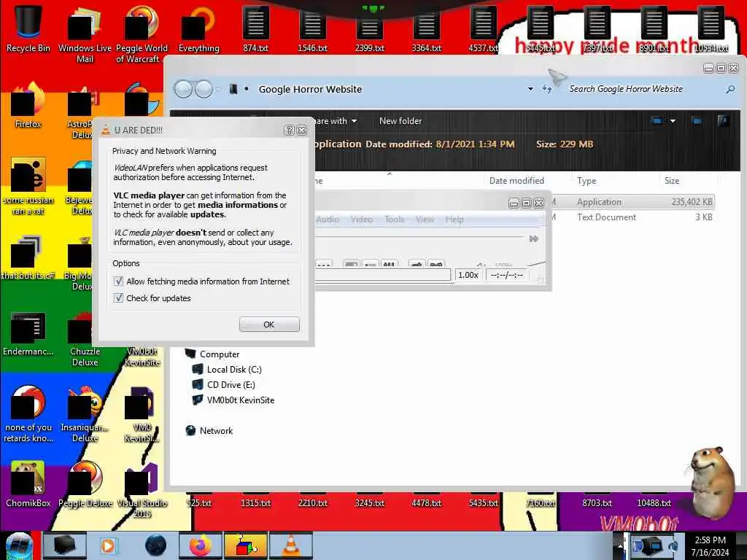Click the taskbar clock showing 2:58 PM

(x=710, y=546)
